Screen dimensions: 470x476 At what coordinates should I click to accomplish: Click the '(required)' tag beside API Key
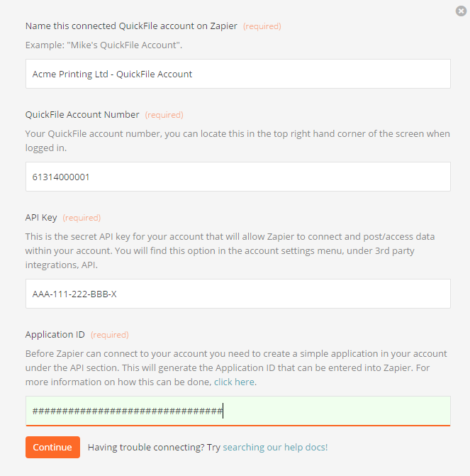click(x=82, y=218)
